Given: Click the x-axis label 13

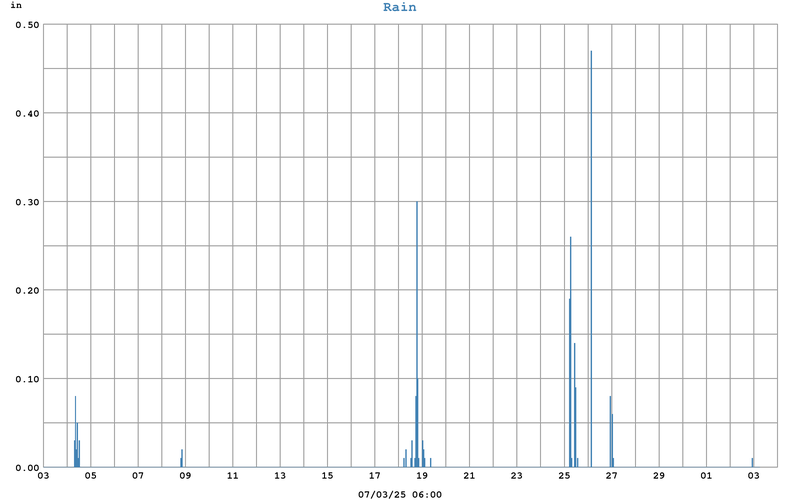Looking at the screenshot, I should [x=280, y=476].
